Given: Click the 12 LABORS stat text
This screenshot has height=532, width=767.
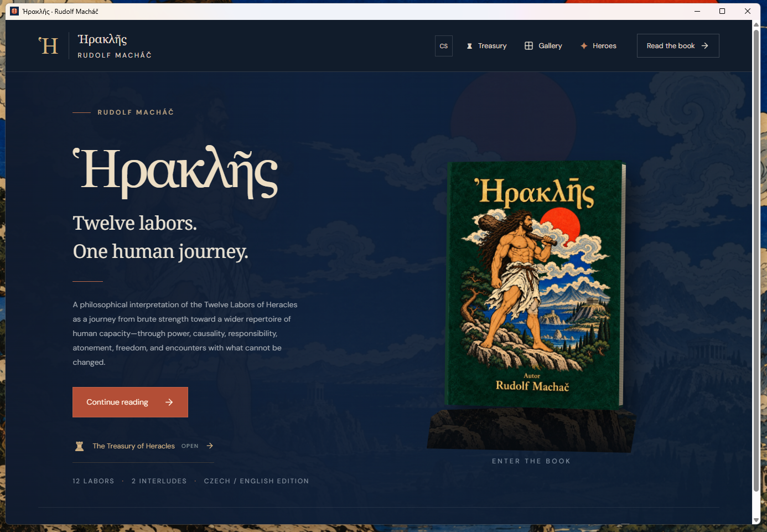Looking at the screenshot, I should [94, 481].
